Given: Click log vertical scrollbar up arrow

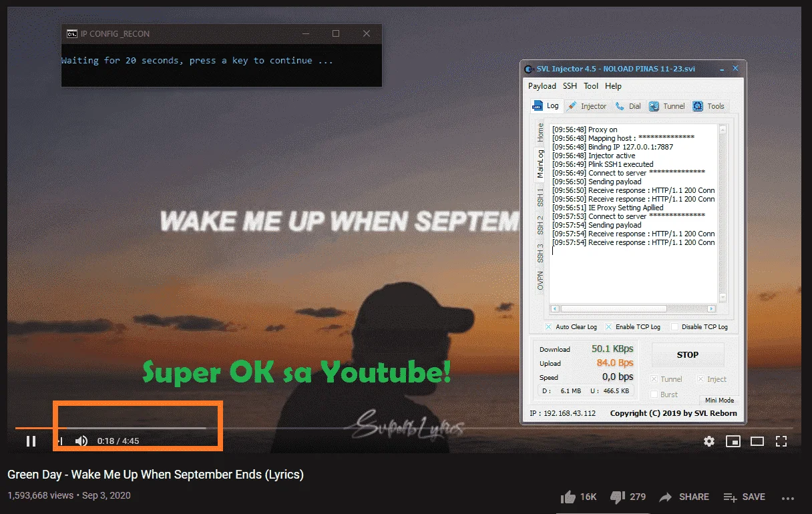Looking at the screenshot, I should click(x=722, y=129).
